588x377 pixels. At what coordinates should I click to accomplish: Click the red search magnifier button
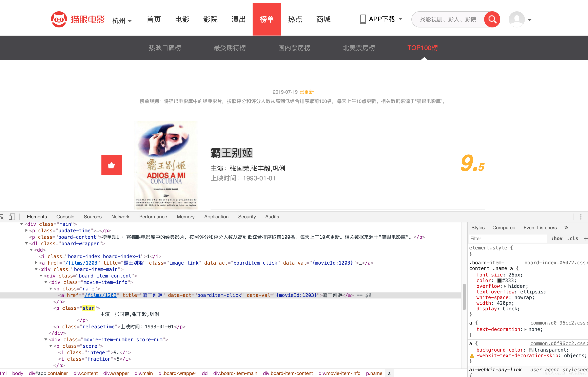pos(492,19)
